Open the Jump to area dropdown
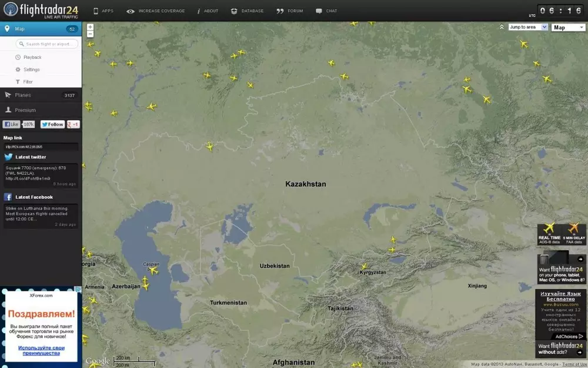The height and width of the screenshot is (368, 588). click(527, 27)
